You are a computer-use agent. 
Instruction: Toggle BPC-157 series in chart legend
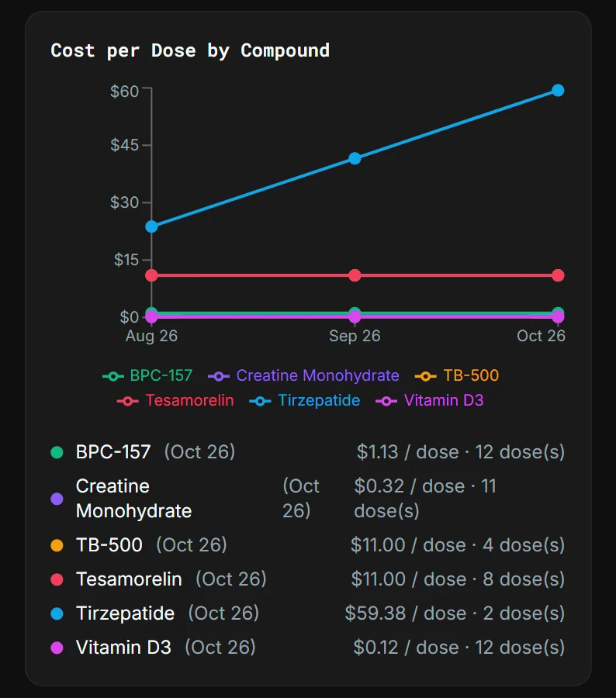[147, 375]
